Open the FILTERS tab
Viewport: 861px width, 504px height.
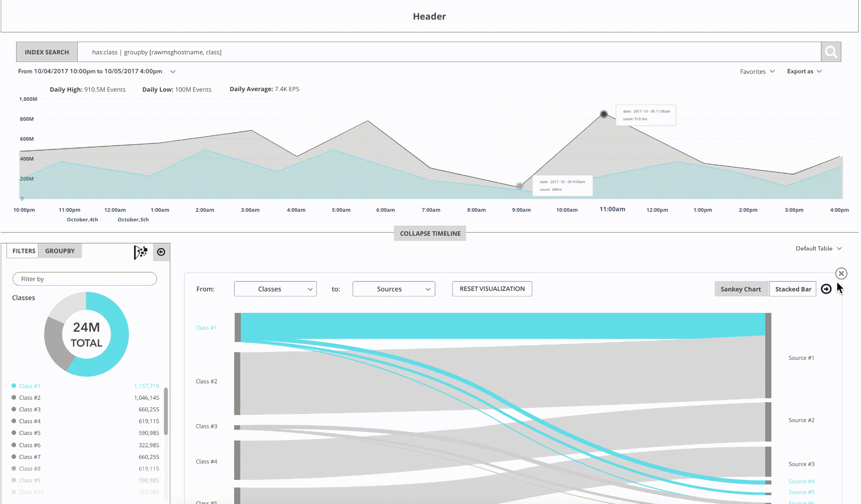(23, 251)
